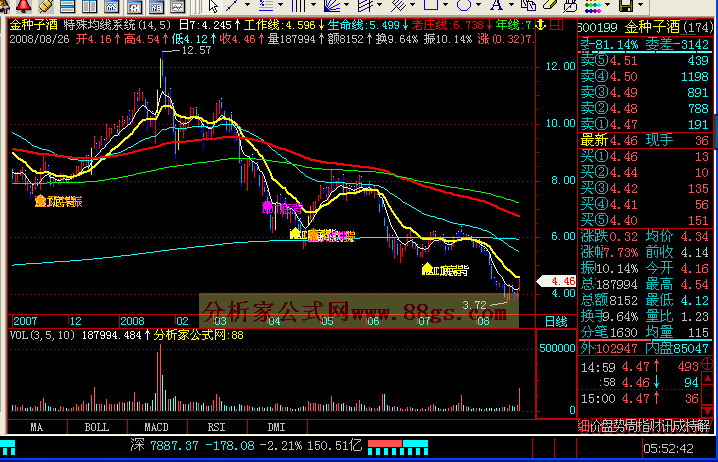Image resolution: width=718 pixels, height=462 pixels.
Task: Select the 财 tab under the quote panel
Action: coord(657,426)
